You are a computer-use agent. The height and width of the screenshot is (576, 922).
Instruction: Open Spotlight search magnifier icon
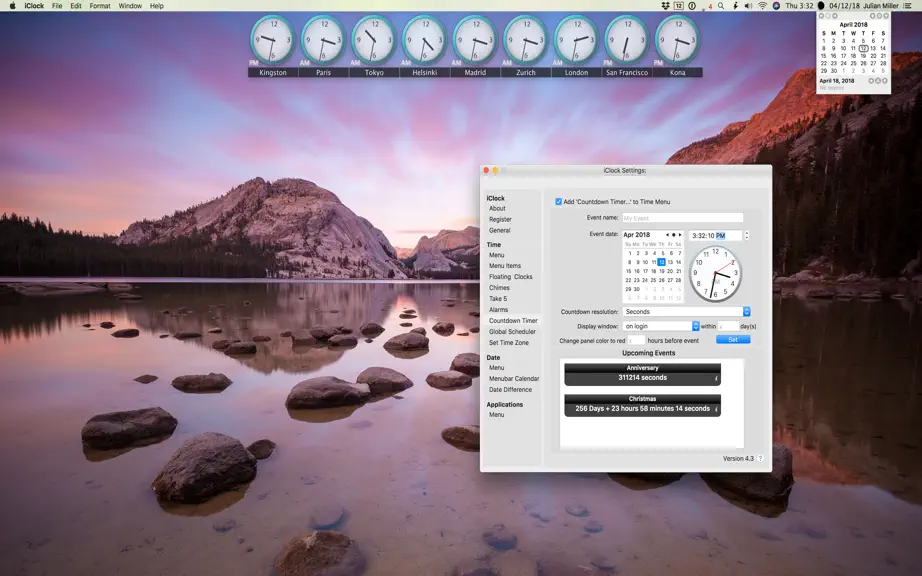coord(720,6)
